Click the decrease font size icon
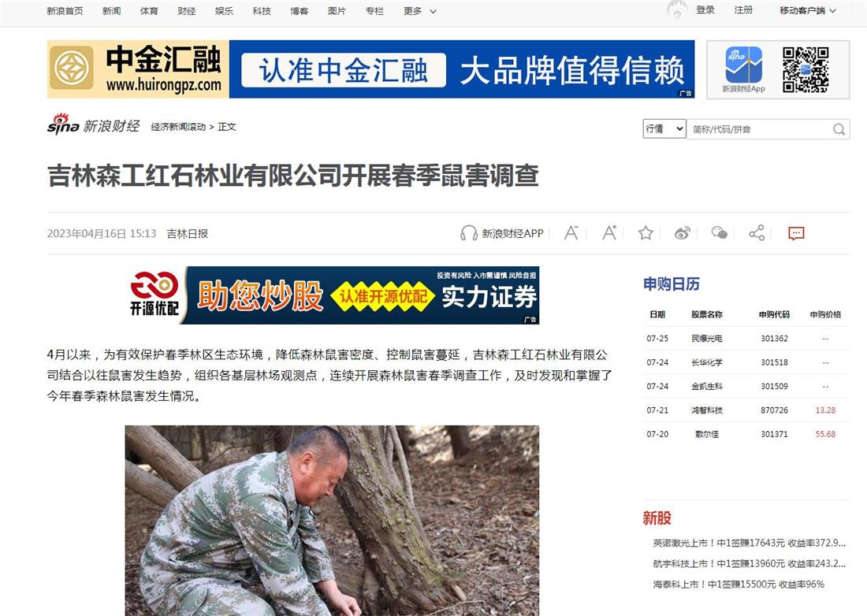The width and height of the screenshot is (867, 616). 571,233
